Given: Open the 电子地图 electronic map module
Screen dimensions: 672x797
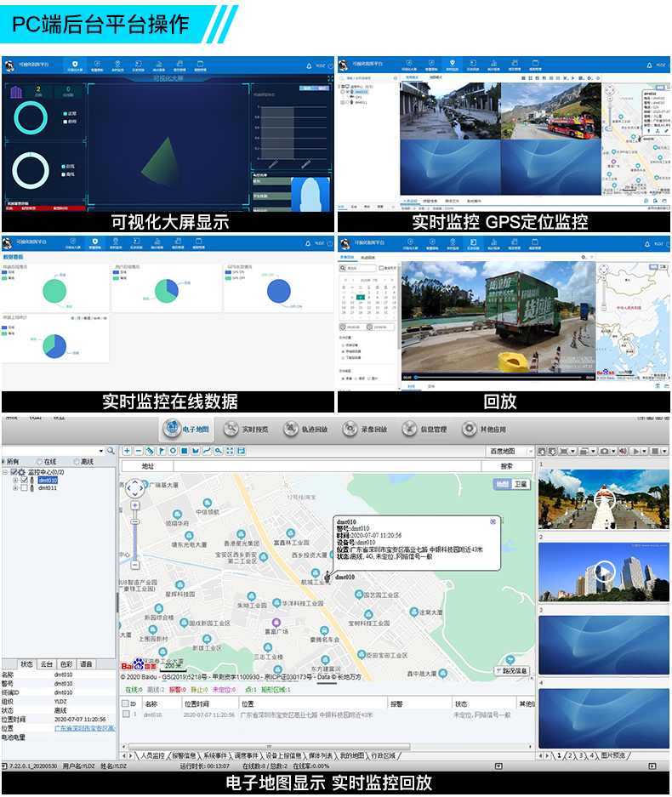Looking at the screenshot, I should 186,429.
